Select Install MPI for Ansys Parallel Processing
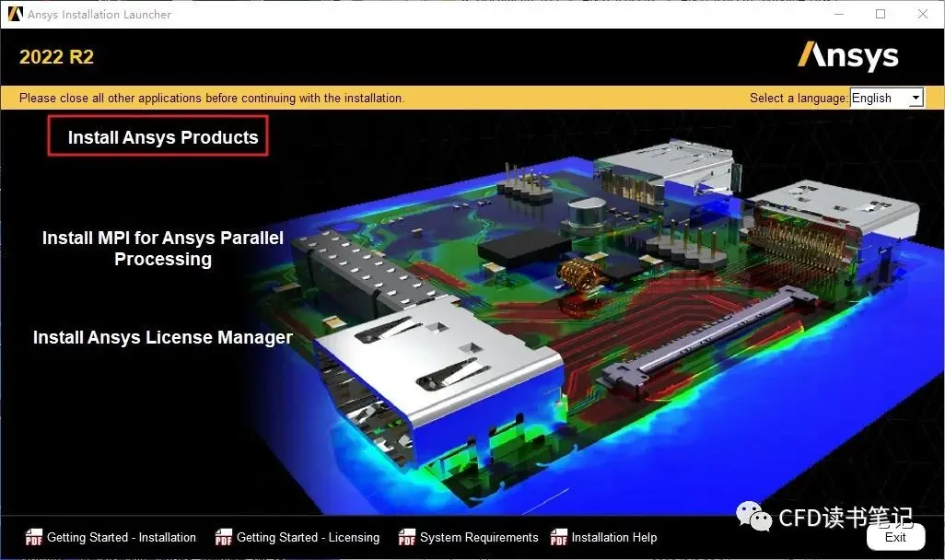Image resolution: width=945 pixels, height=560 pixels. click(x=163, y=249)
